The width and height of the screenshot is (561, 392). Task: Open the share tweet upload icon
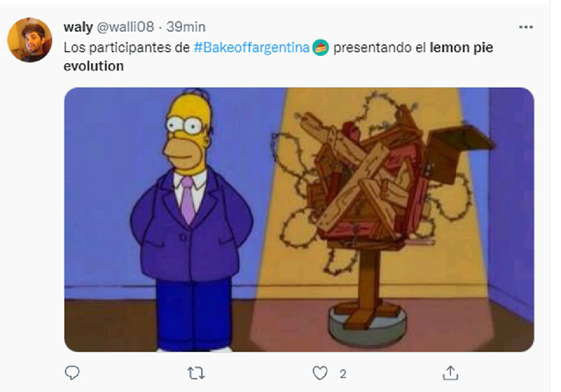click(x=450, y=373)
